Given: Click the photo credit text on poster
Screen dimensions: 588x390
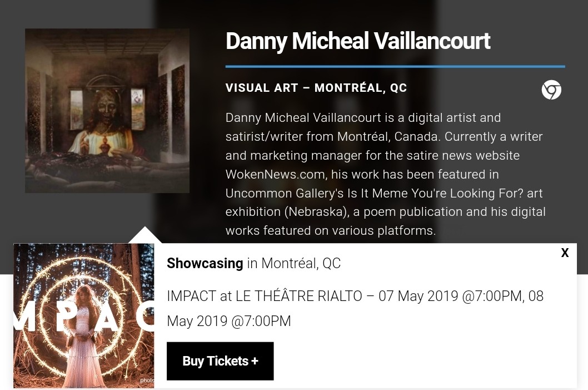Looking at the screenshot, I should click(x=147, y=380).
